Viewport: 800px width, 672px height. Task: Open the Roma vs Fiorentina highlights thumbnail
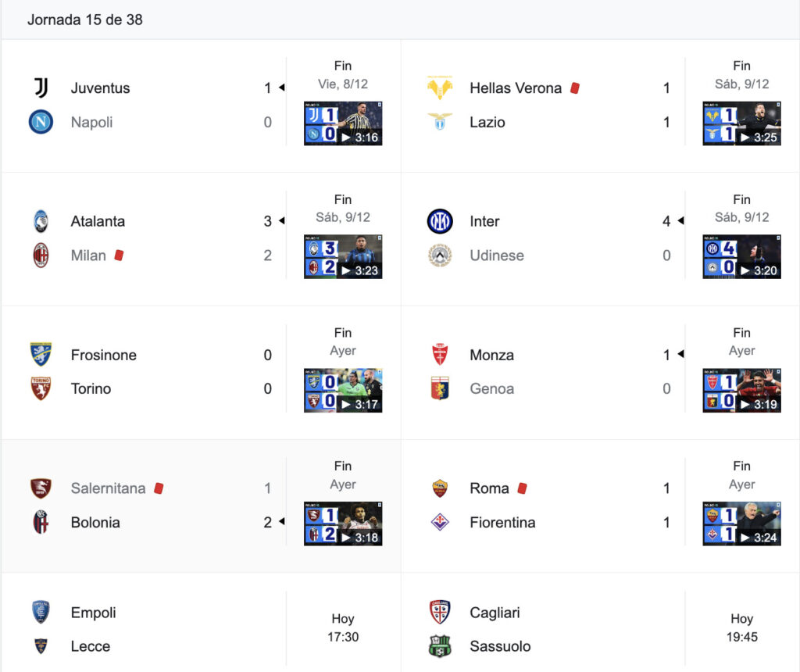point(741,524)
